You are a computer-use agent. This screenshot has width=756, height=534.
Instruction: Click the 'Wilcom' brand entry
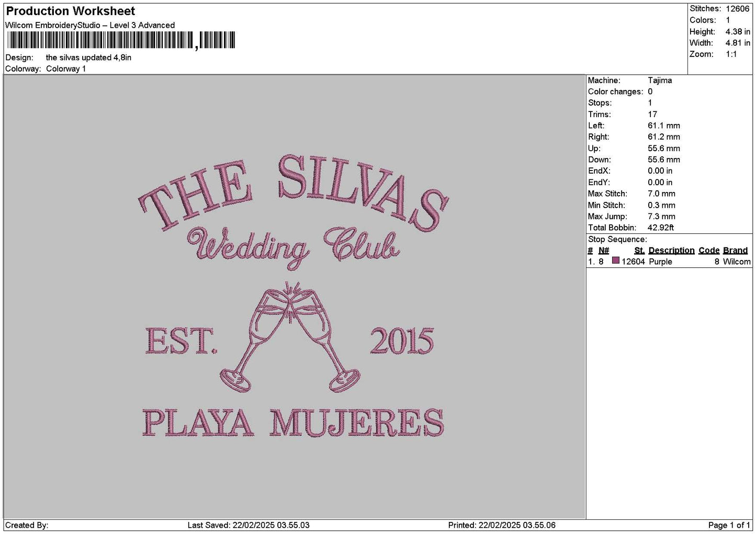click(x=737, y=262)
